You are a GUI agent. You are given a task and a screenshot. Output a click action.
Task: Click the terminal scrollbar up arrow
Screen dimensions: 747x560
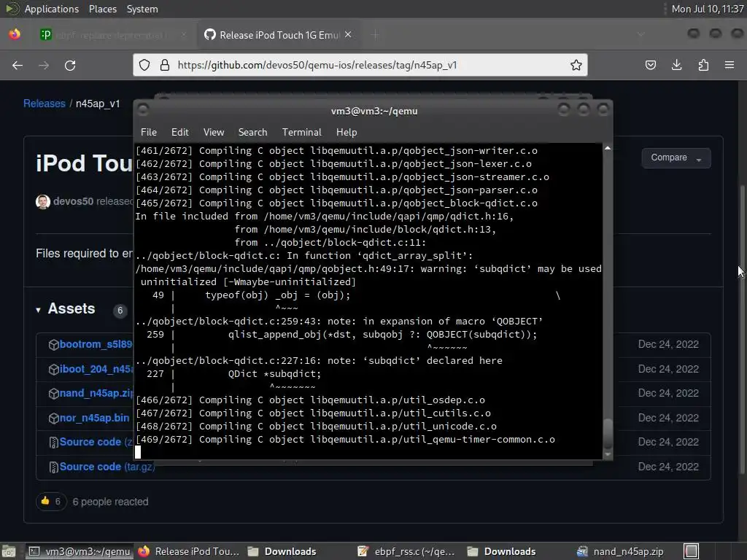point(608,149)
